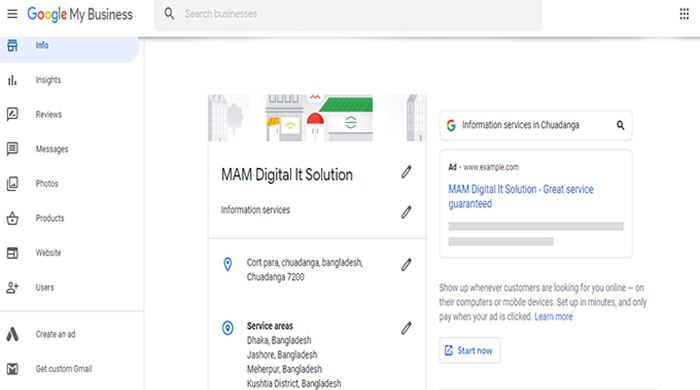Click the Info storefront icon
The width and height of the screenshot is (700, 390).
point(12,45)
